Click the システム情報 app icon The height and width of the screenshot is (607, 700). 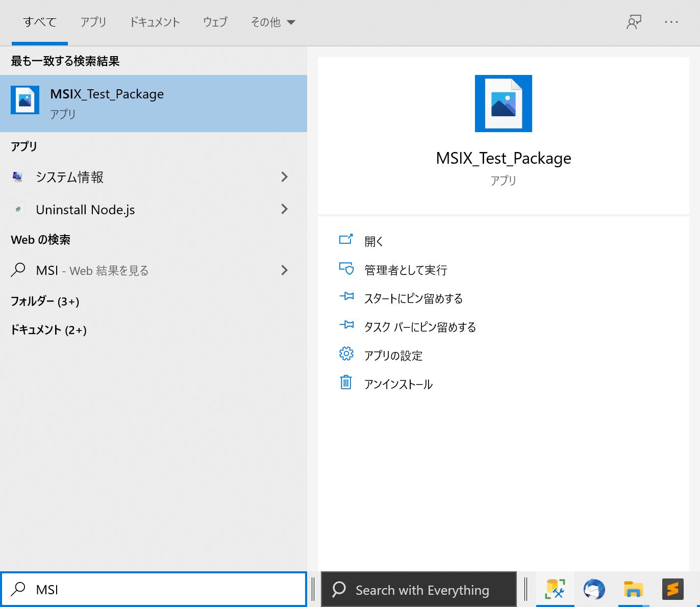(18, 177)
